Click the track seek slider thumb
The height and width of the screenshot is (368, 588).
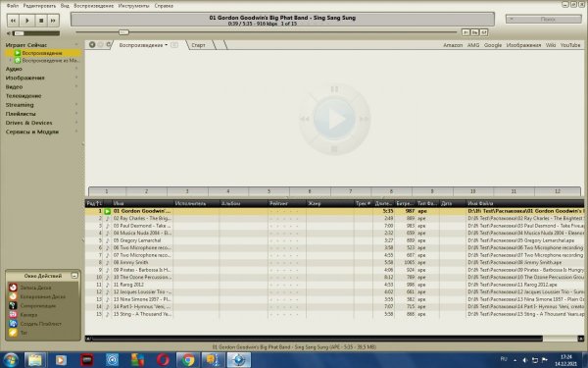click(123, 32)
